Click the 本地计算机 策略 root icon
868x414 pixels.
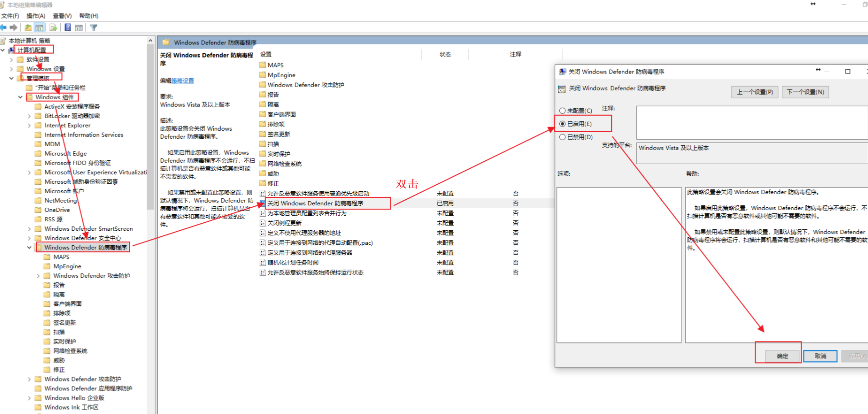(x=4, y=41)
